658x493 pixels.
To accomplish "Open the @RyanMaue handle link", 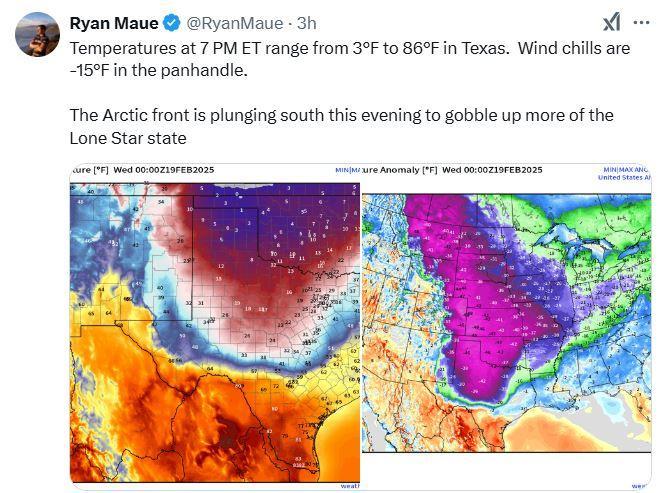I will pyautogui.click(x=232, y=23).
